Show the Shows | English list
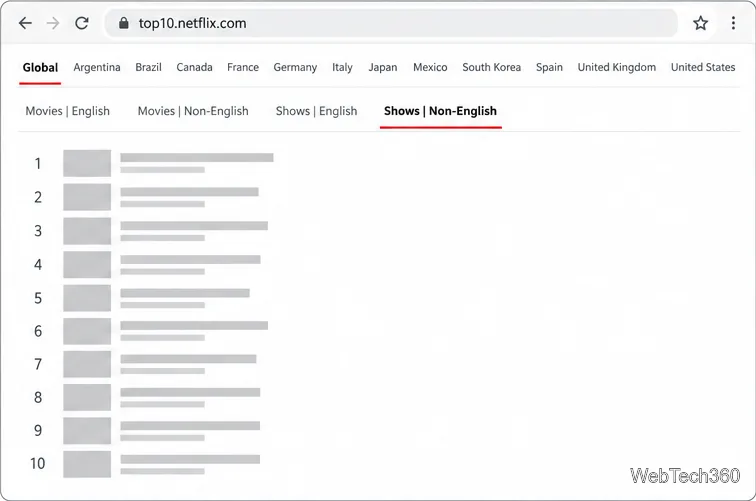Viewport: 756px width, 501px height. tap(316, 111)
